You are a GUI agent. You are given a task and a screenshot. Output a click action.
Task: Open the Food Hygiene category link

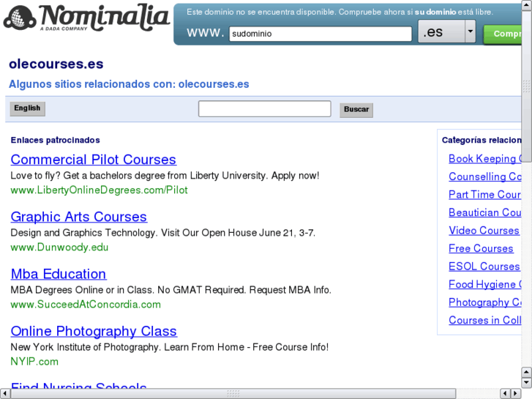pos(485,285)
